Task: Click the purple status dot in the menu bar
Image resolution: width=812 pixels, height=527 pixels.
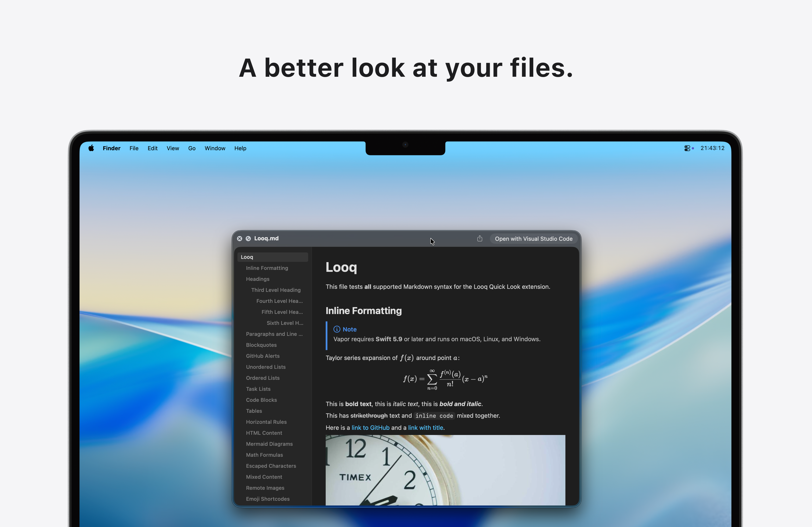Action: click(x=693, y=148)
